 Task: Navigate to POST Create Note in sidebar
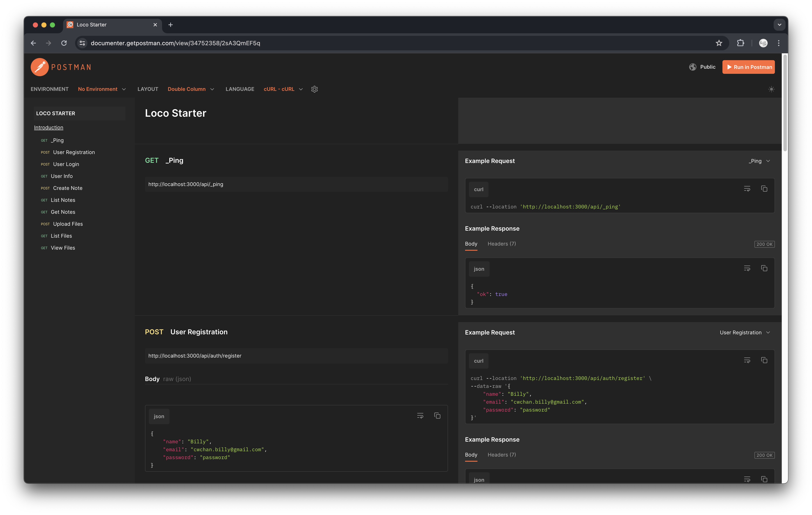coord(62,188)
